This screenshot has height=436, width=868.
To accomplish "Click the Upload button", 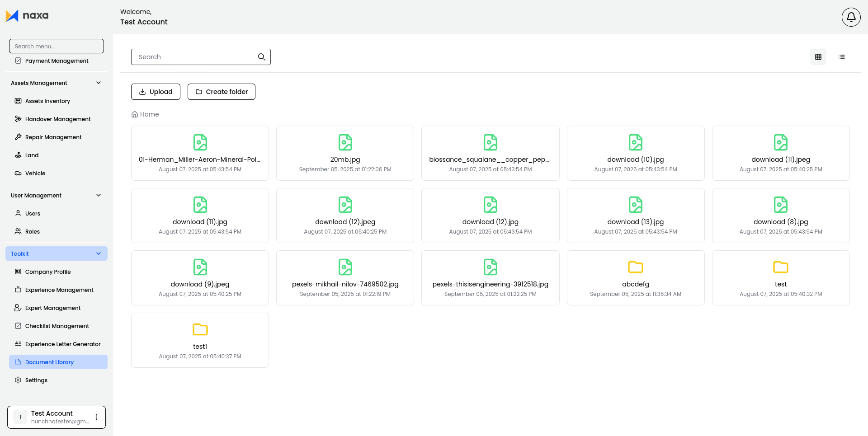I will (x=156, y=92).
